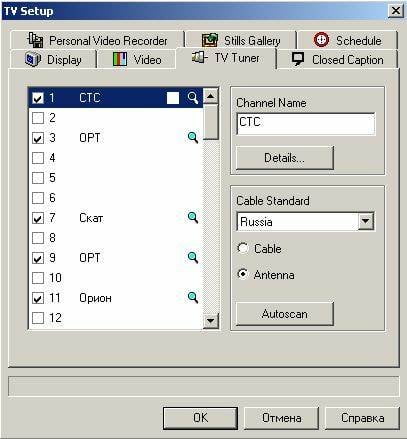Tick the checkbox for channel 12
Screen dimensions: 407x439
pyautogui.click(x=38, y=318)
